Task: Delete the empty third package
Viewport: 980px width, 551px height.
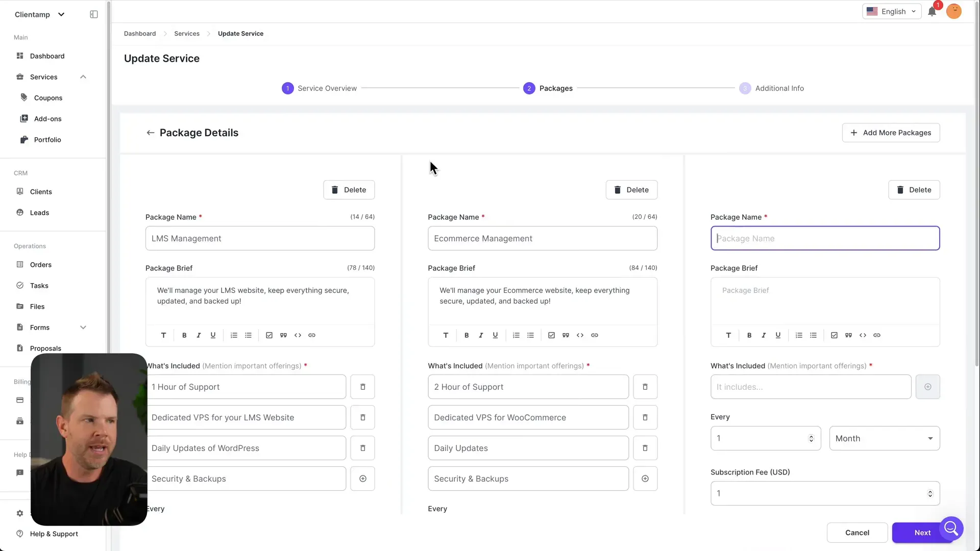Action: [x=914, y=190]
